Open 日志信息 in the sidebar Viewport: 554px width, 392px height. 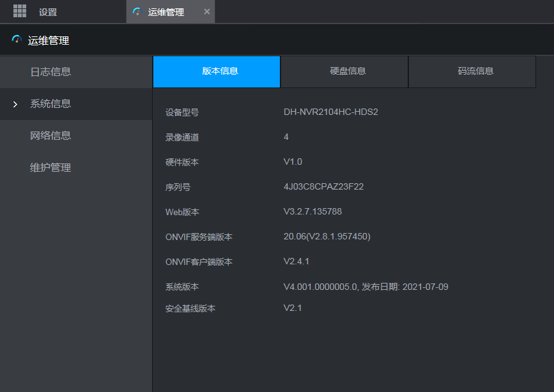tap(50, 72)
